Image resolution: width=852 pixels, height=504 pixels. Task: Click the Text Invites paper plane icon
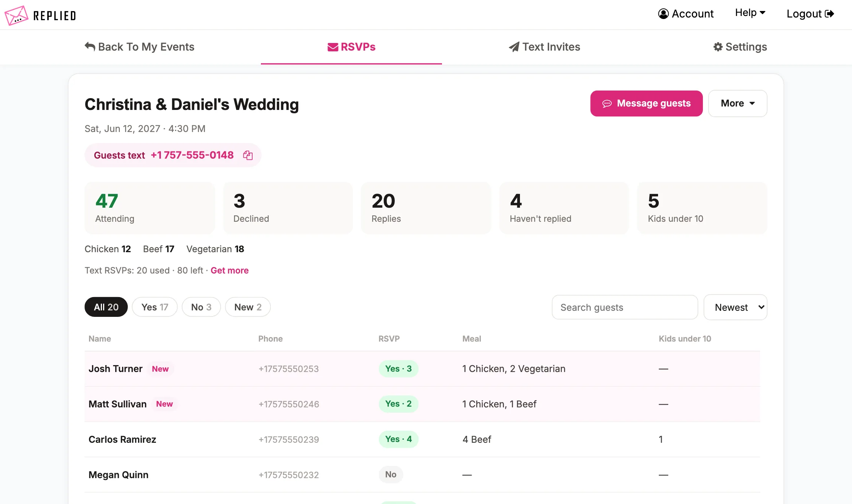click(x=514, y=47)
